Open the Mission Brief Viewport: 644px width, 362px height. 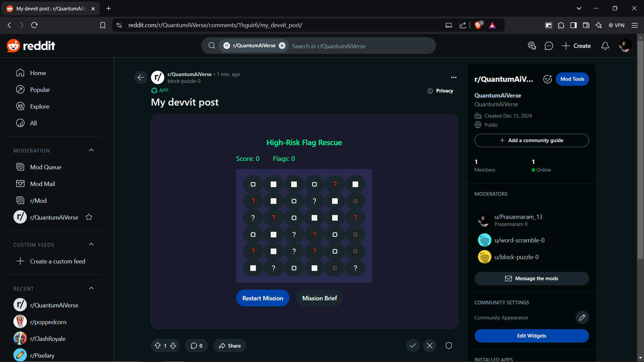pyautogui.click(x=319, y=298)
